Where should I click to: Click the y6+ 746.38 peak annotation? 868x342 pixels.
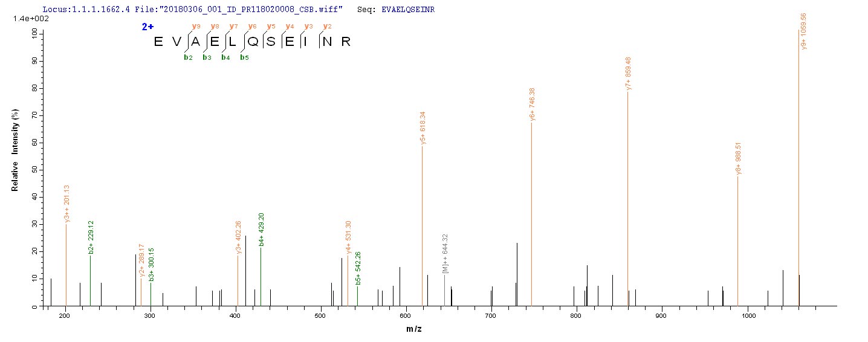click(532, 105)
